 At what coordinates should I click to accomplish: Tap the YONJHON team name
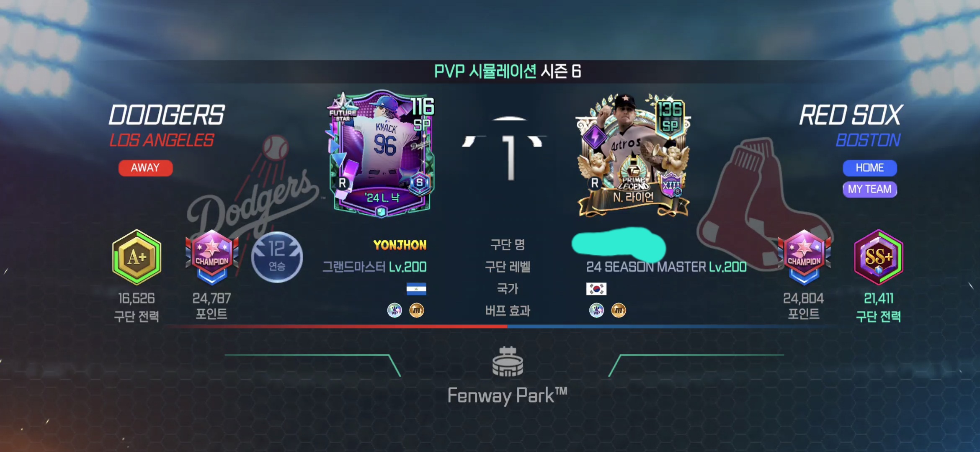[x=400, y=245]
